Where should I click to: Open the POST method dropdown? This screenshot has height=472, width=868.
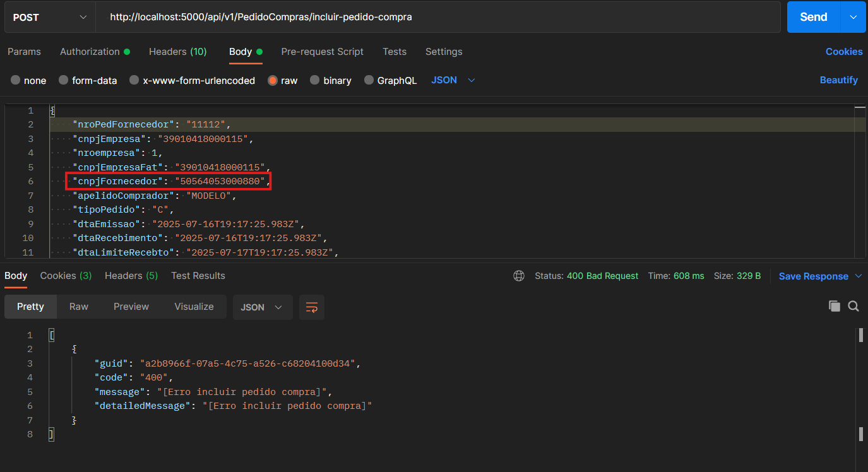point(50,18)
